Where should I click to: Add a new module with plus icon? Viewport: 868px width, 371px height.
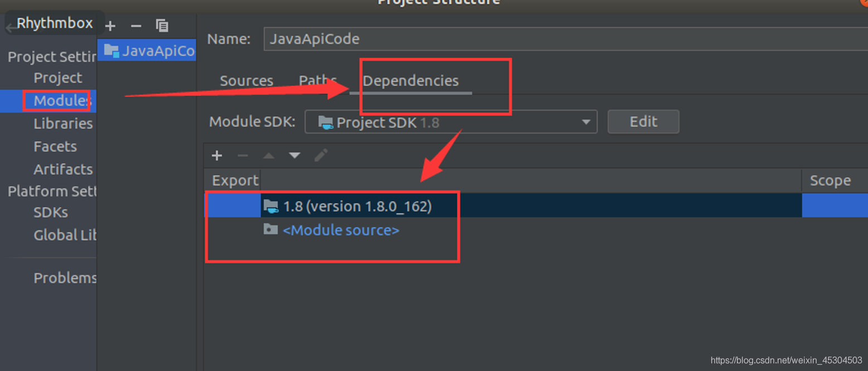(110, 26)
